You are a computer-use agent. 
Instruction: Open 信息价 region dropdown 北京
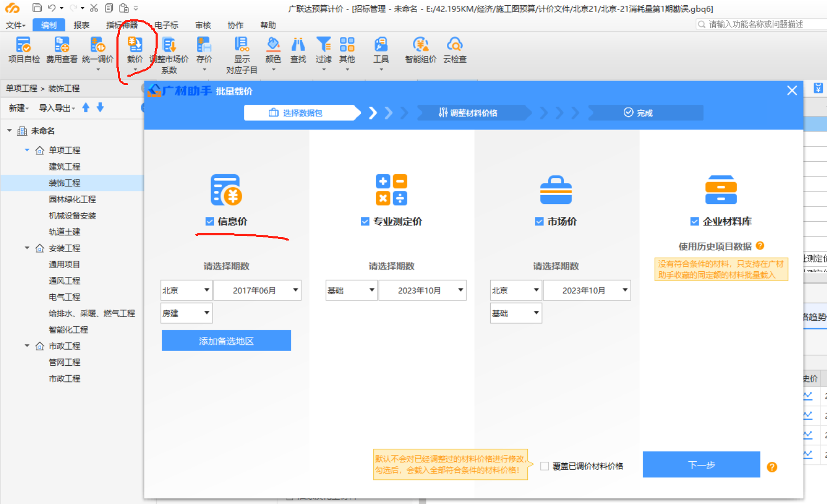186,290
